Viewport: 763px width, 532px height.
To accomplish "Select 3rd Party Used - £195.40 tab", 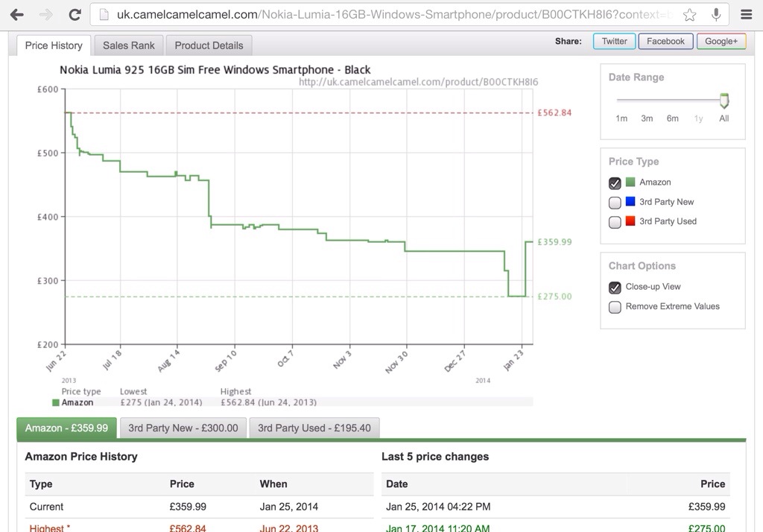I will (314, 428).
